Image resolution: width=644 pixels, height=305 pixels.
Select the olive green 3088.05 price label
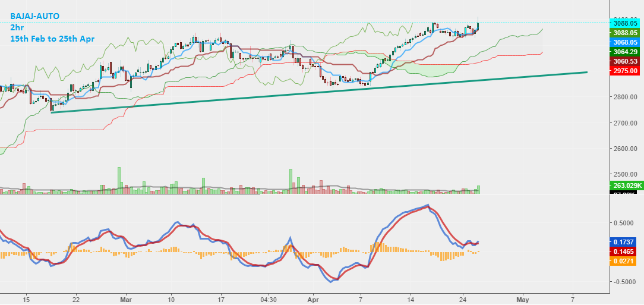[x=625, y=33]
